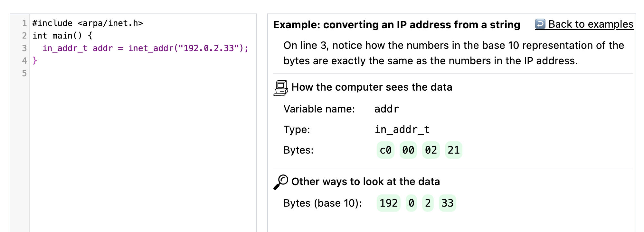The height and width of the screenshot is (232, 644).
Task: Click the Back to examples link
Action: coord(590,24)
